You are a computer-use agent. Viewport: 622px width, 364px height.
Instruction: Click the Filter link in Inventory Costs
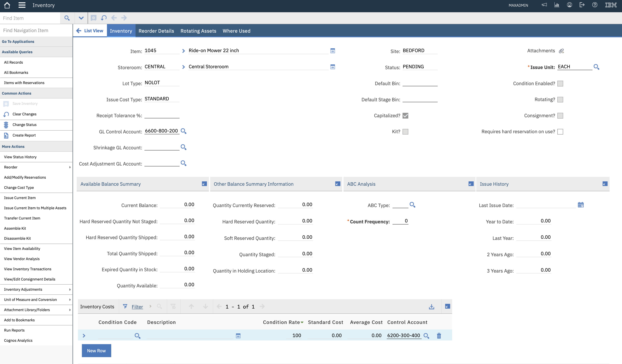pos(137,306)
